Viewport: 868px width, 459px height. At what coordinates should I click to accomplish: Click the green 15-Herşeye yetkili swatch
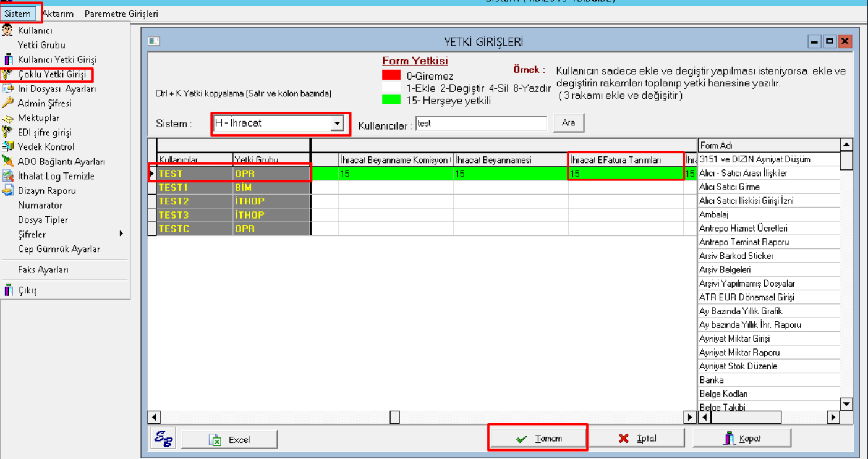[x=391, y=99]
